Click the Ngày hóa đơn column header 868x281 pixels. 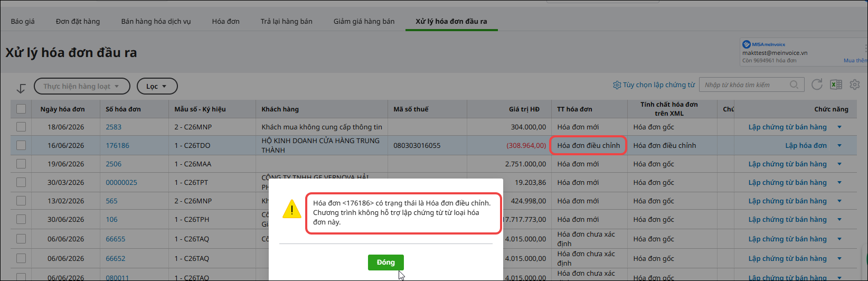point(62,109)
